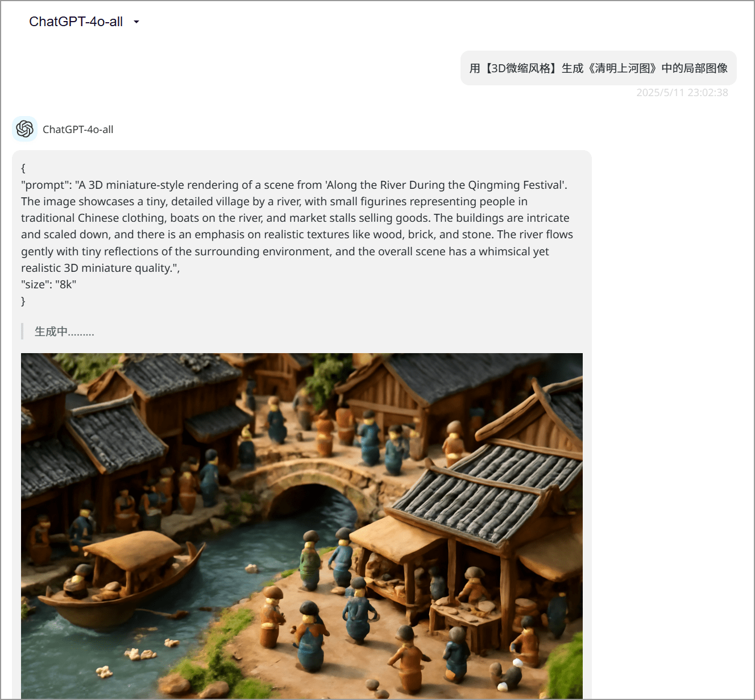Select the user message bubble about 清明上河图
This screenshot has height=700, width=755.
(x=599, y=68)
